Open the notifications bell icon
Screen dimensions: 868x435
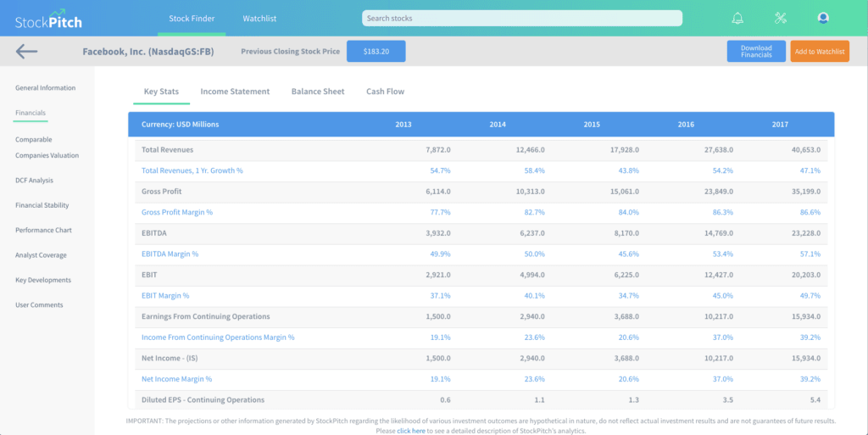coord(737,18)
